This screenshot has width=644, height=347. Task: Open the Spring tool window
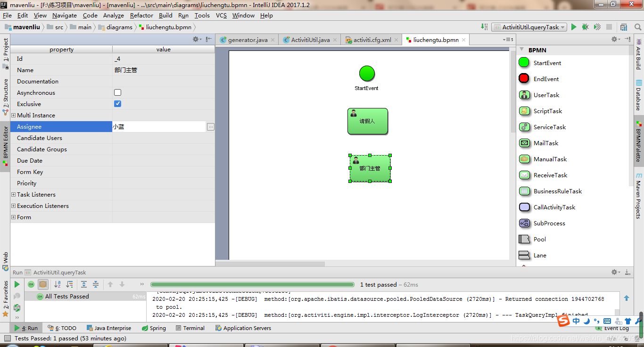click(154, 328)
